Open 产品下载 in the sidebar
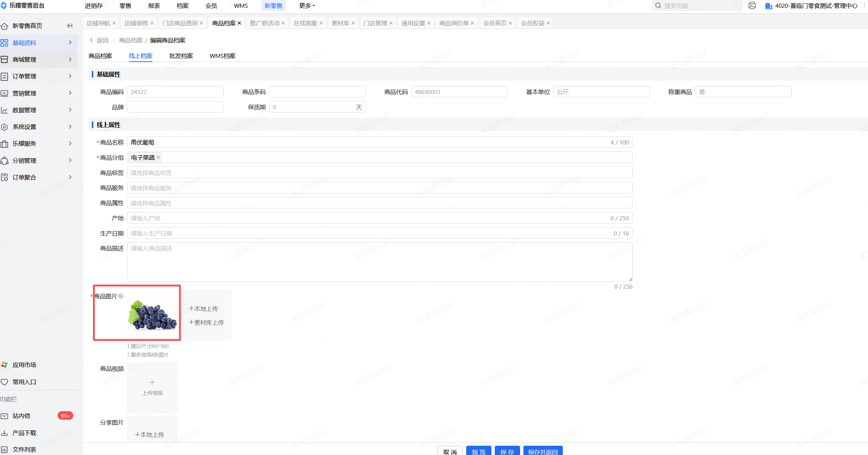 (24, 433)
